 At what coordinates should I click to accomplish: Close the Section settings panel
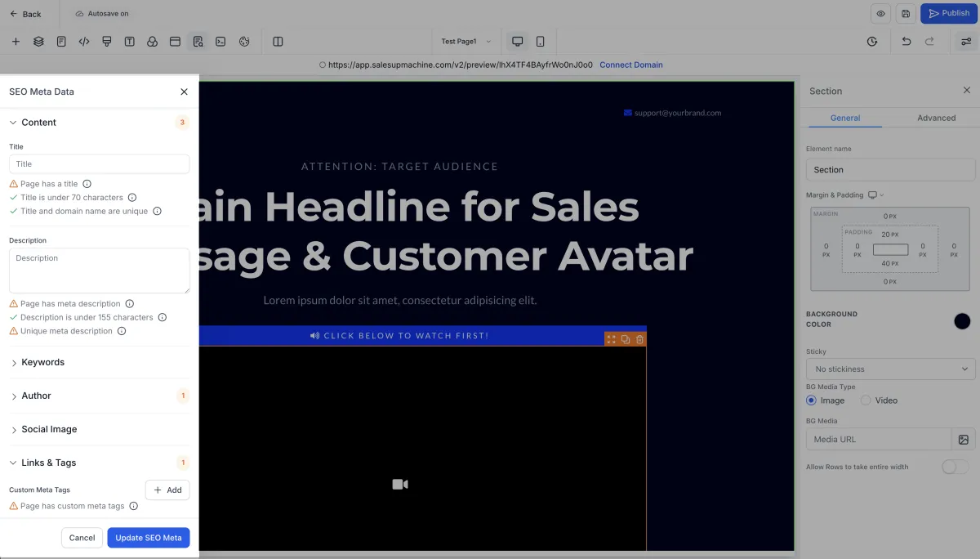[x=967, y=91]
